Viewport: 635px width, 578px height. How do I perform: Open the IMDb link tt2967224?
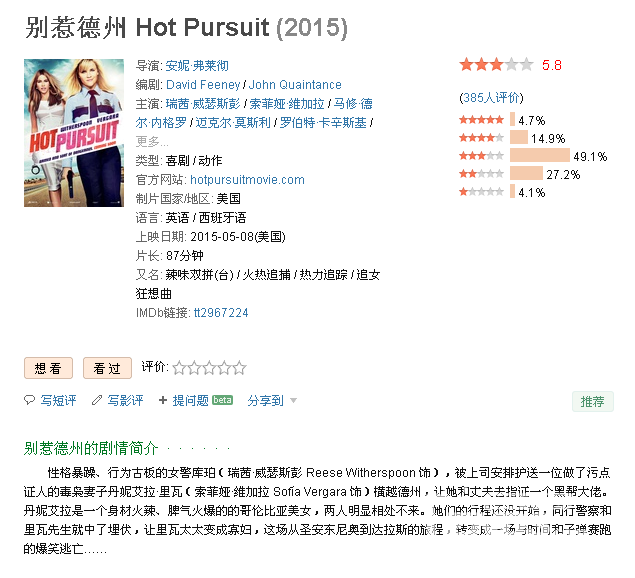click(x=221, y=313)
